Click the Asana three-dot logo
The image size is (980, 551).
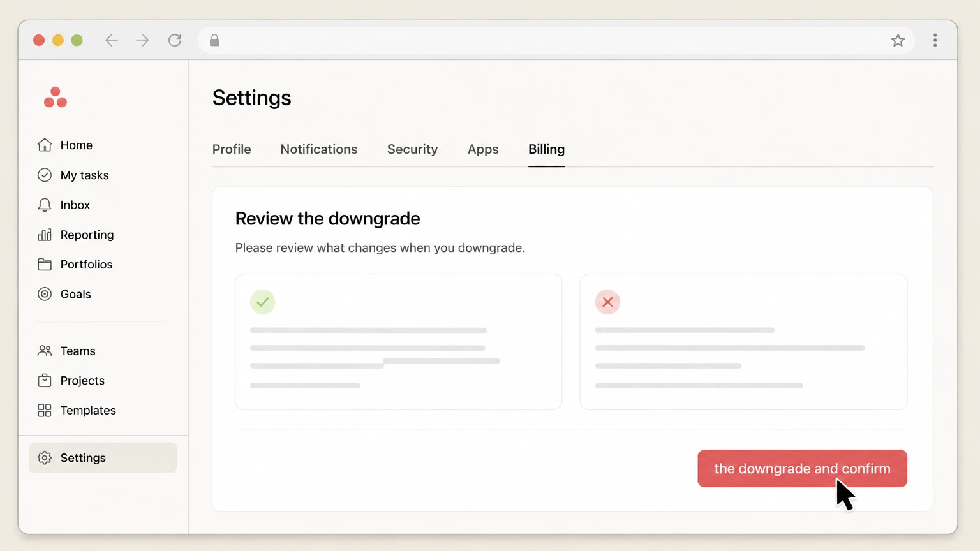[56, 98]
